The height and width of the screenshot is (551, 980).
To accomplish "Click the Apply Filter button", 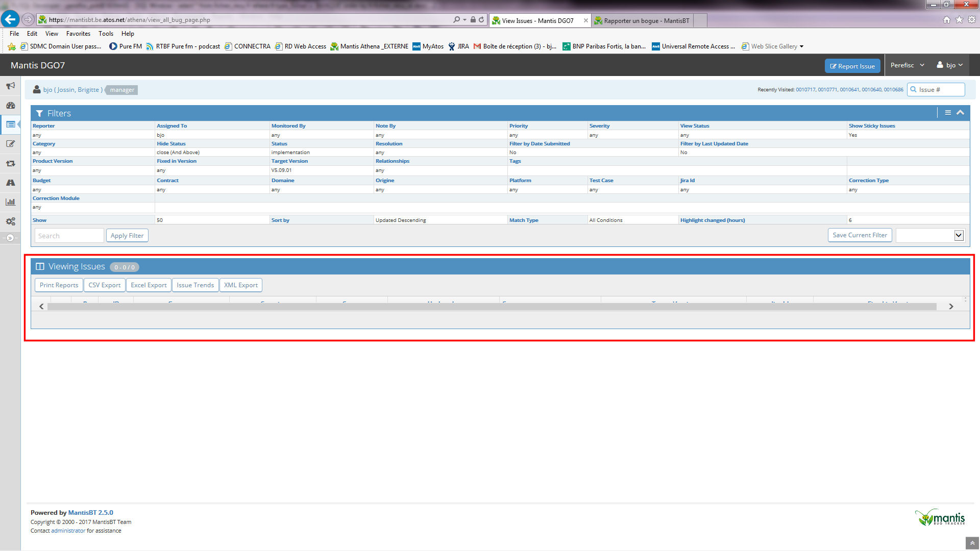I will 127,236.
